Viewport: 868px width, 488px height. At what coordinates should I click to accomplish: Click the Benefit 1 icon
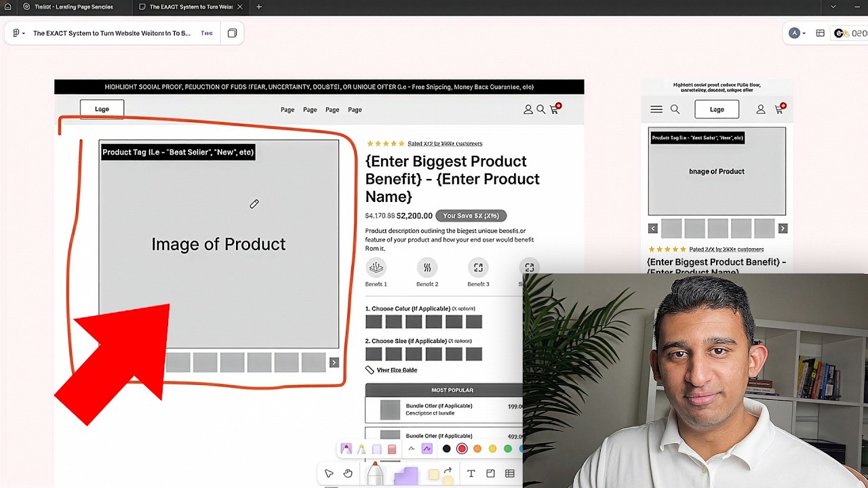pos(376,268)
